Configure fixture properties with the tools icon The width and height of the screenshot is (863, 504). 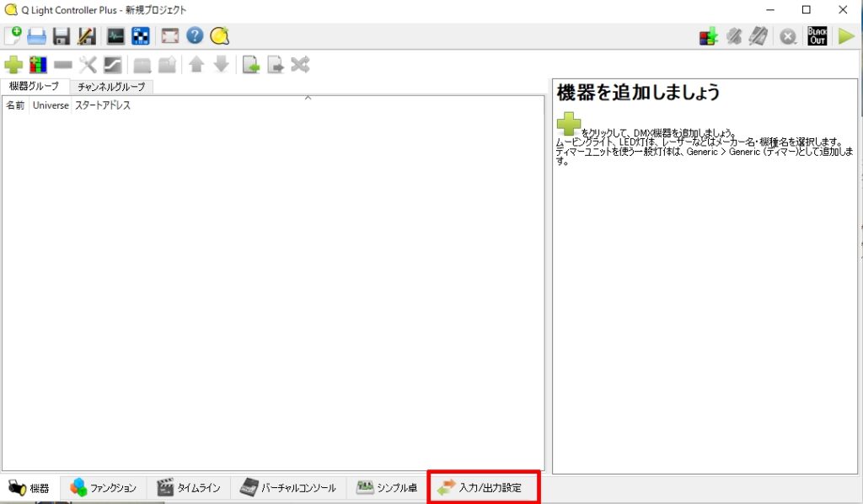tap(88, 65)
